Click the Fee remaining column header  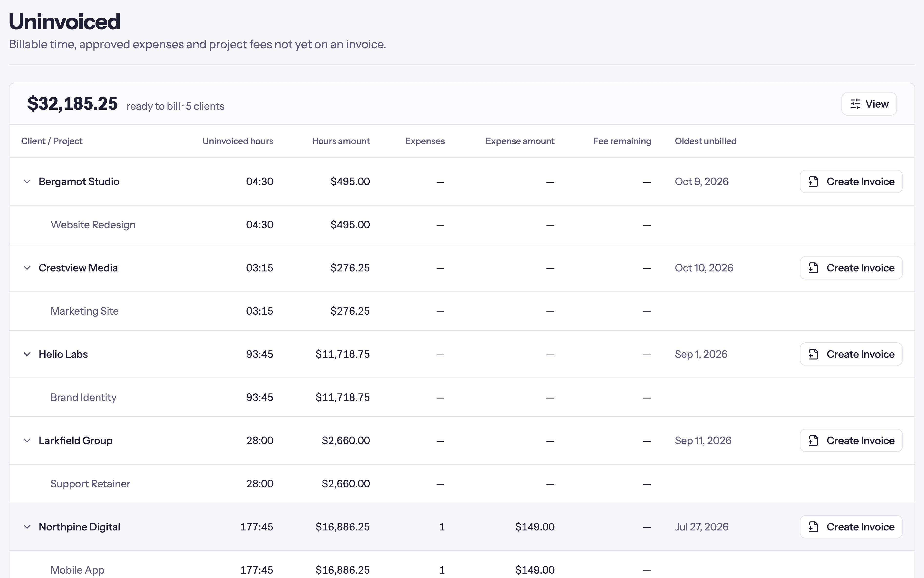622,141
